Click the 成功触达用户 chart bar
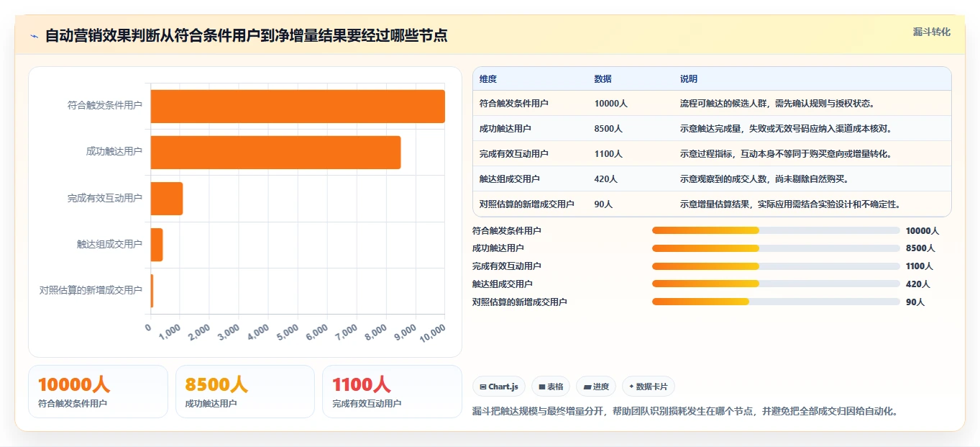The width and height of the screenshot is (980, 447). pyautogui.click(x=275, y=153)
